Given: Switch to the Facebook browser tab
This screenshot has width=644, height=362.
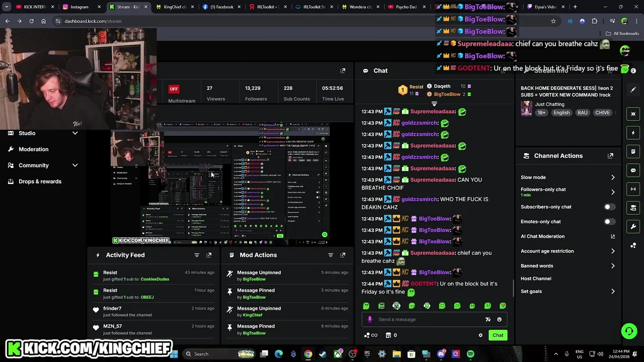Looking at the screenshot, I should (221, 7).
